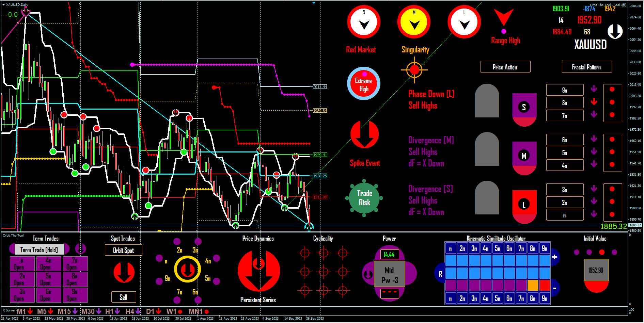Select the M15 timeframe tab

point(68,311)
